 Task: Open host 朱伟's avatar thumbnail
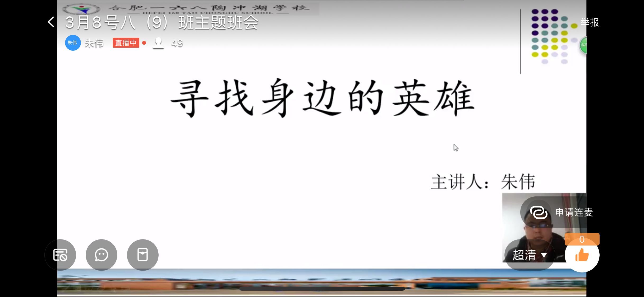(72, 43)
